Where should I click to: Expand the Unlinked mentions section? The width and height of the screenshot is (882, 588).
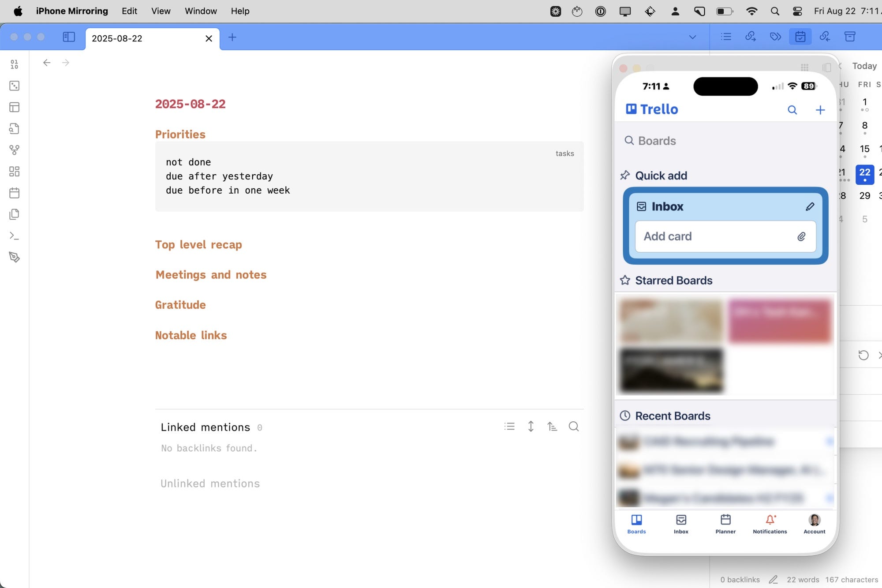coord(210,483)
